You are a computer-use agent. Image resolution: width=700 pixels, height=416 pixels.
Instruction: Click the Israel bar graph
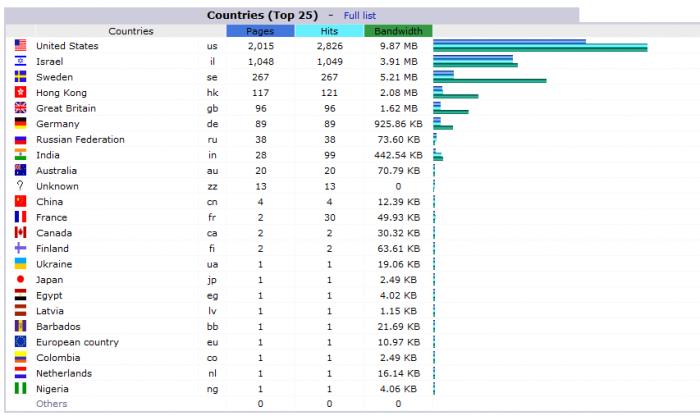[475, 61]
